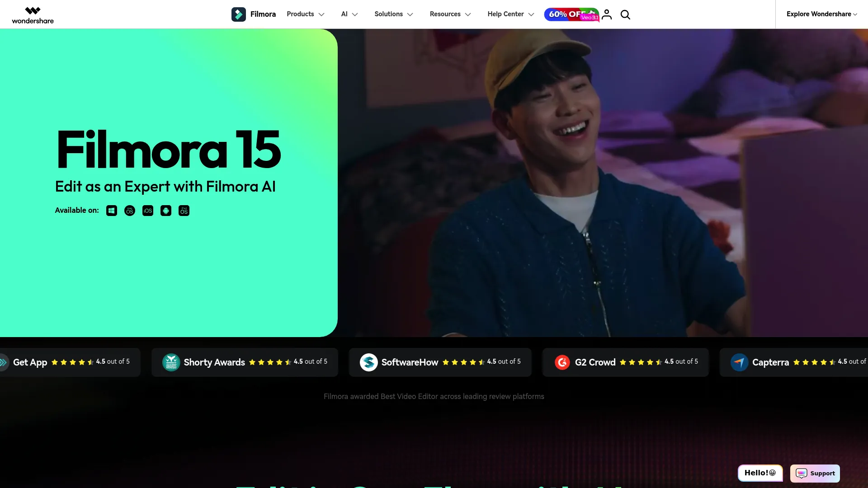This screenshot has height=488, width=868.
Task: Choose the macOS platform icon
Action: (130, 211)
